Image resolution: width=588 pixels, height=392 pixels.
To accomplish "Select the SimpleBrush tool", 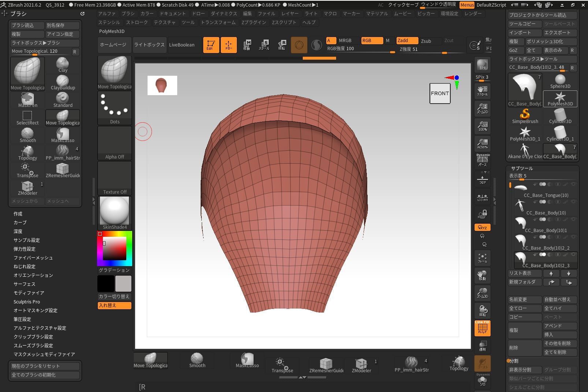I will (x=525, y=116).
